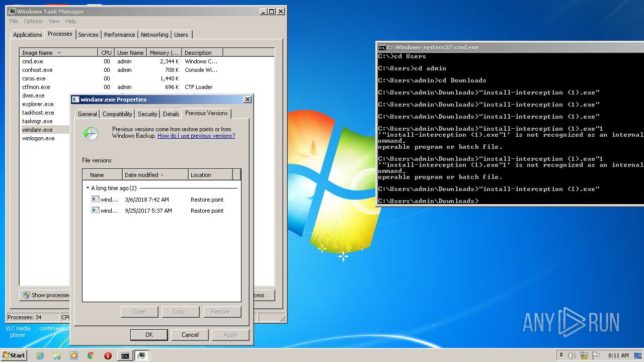Open the Action Center flag icon
The image size is (644, 362).
point(596,355)
